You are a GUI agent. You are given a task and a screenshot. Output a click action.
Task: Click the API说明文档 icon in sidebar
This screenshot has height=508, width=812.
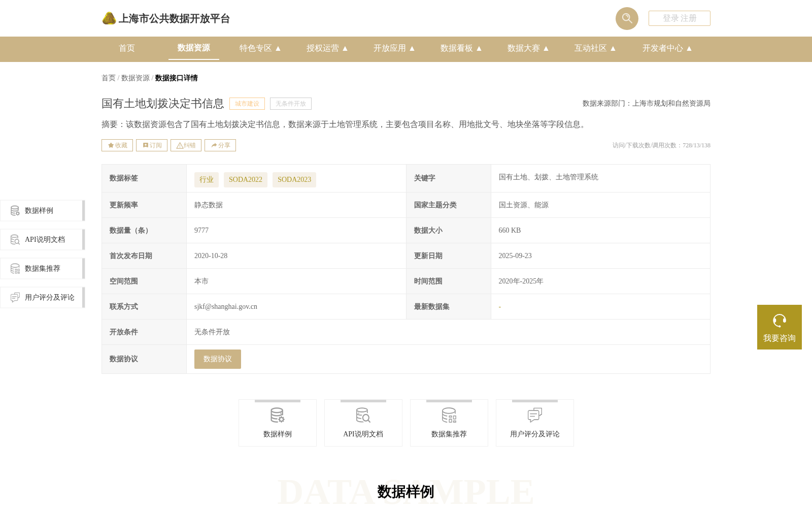point(15,239)
